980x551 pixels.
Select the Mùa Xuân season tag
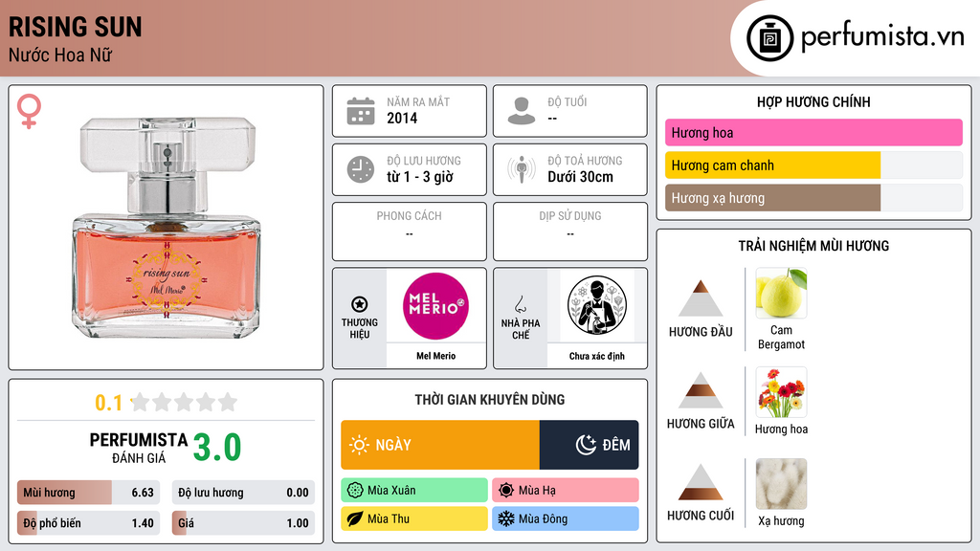pyautogui.click(x=414, y=491)
